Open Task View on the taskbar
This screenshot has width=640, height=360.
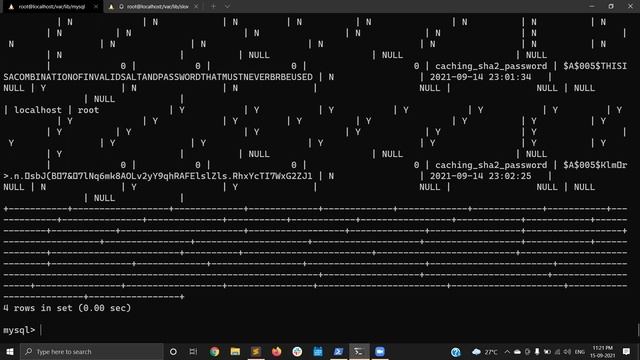click(193, 351)
